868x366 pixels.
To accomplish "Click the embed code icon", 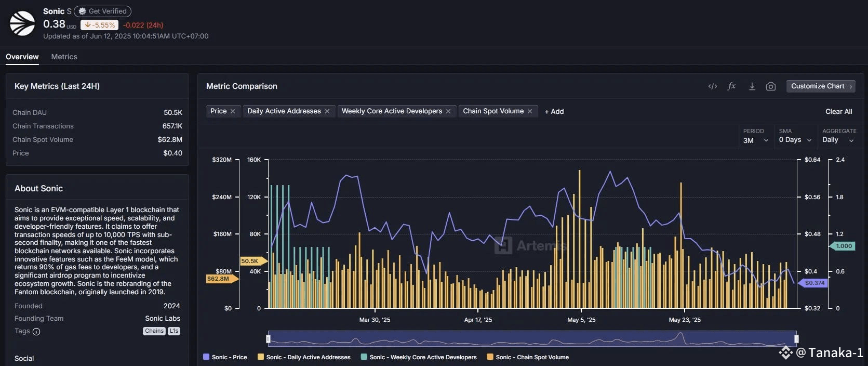I will point(713,86).
